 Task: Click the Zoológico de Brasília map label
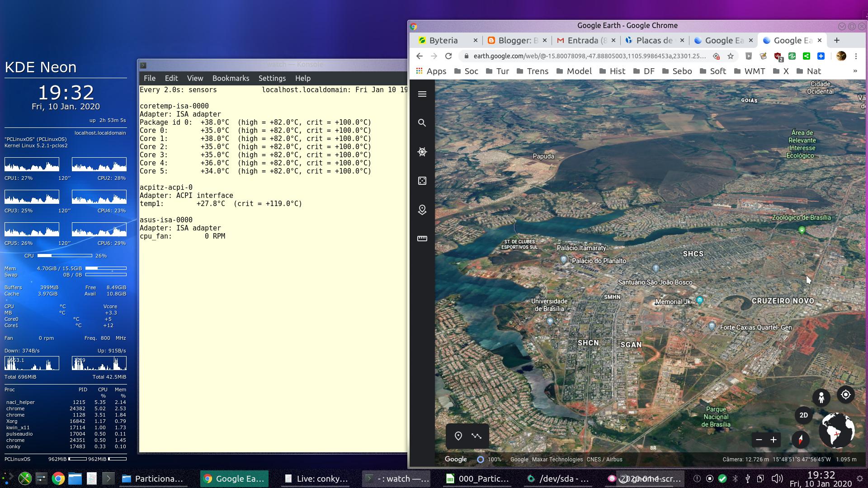(802, 218)
